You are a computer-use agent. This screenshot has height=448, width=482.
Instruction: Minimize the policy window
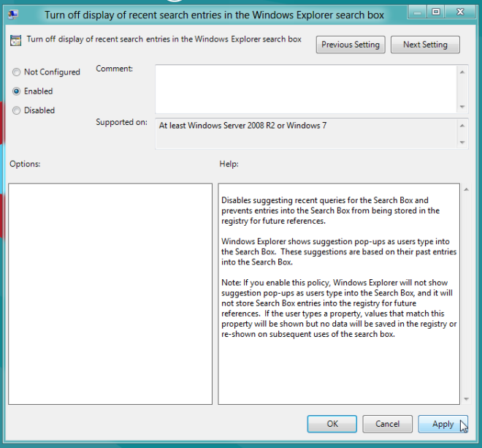417,12
